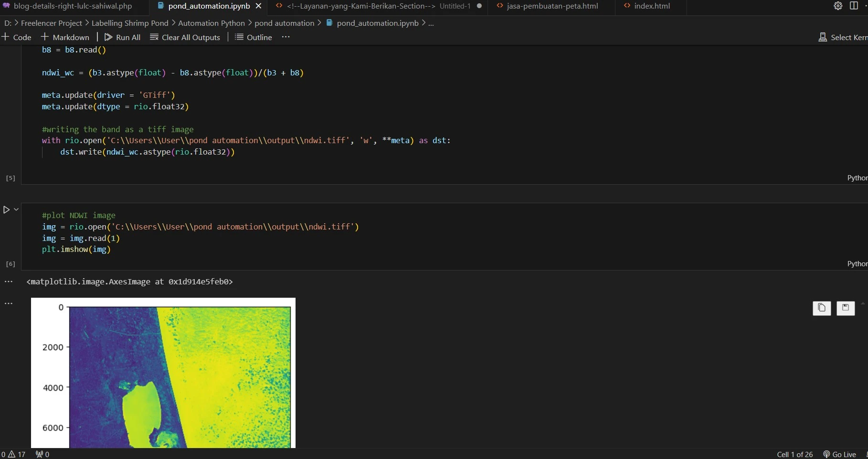Click the forwarded ports indicator
This screenshot has height=459, width=868.
click(42, 454)
